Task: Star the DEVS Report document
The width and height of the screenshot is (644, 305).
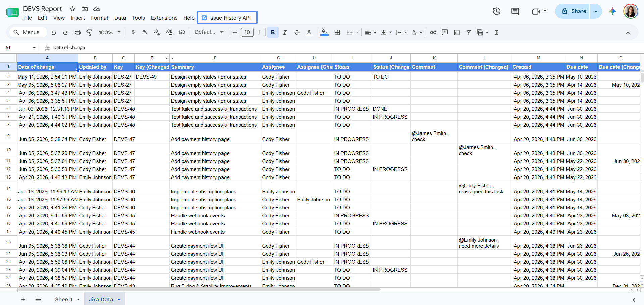Action: point(72,9)
